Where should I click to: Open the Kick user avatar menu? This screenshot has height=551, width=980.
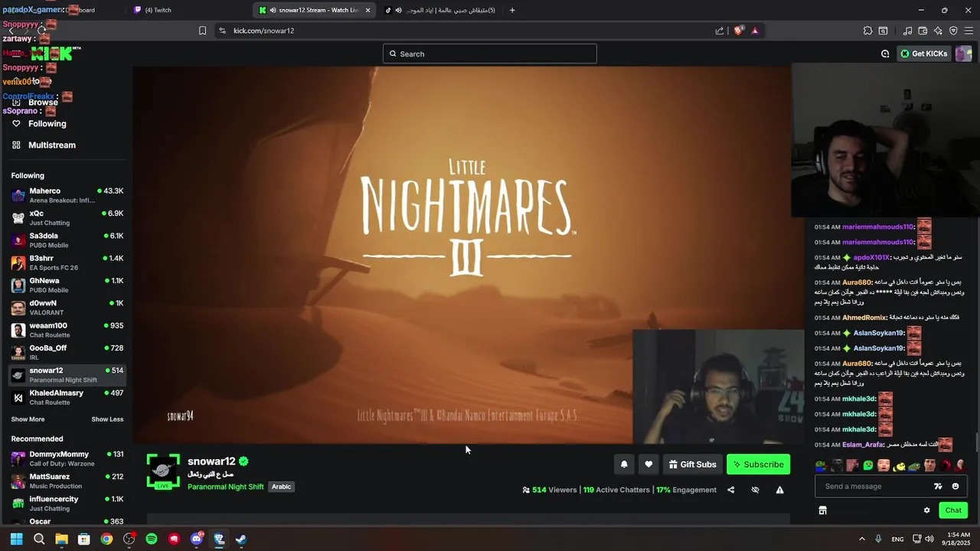click(963, 54)
